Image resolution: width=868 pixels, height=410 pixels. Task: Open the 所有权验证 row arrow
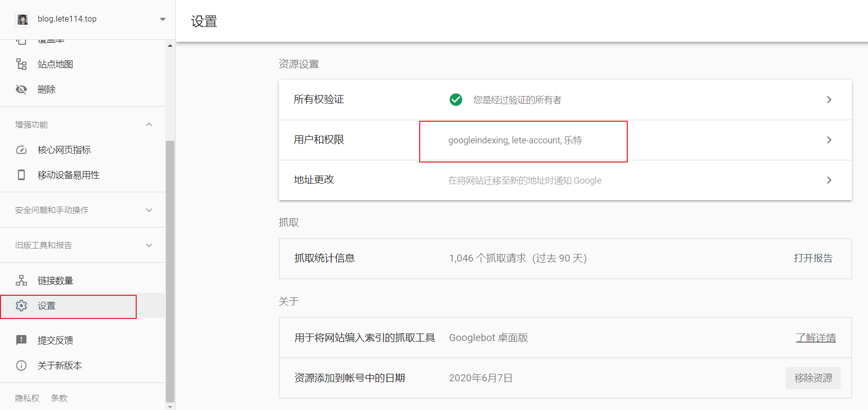point(829,100)
